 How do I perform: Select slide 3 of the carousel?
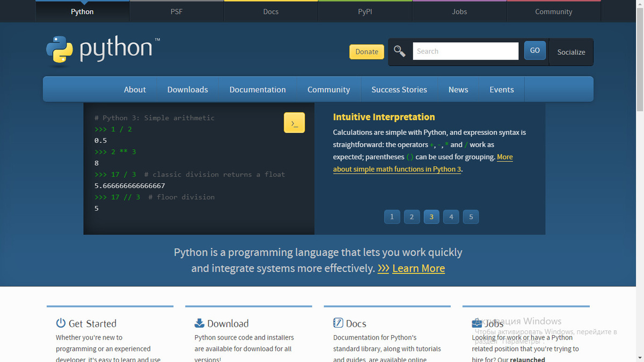(431, 217)
